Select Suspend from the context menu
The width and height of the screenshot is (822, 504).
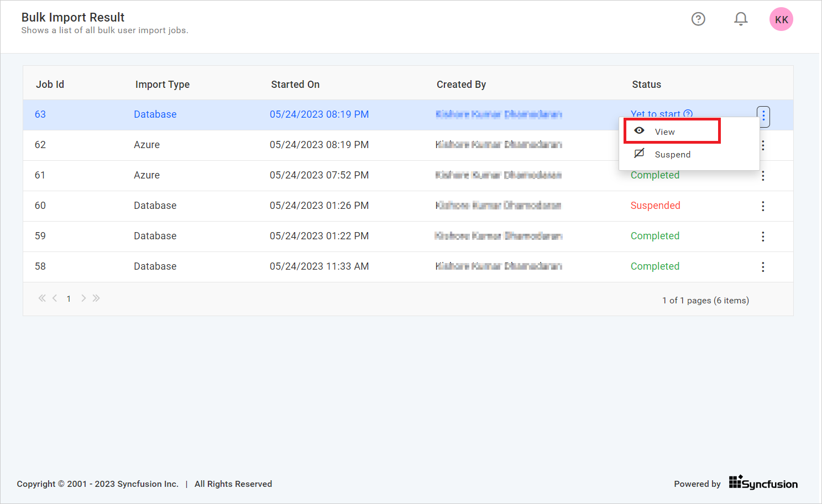point(672,154)
